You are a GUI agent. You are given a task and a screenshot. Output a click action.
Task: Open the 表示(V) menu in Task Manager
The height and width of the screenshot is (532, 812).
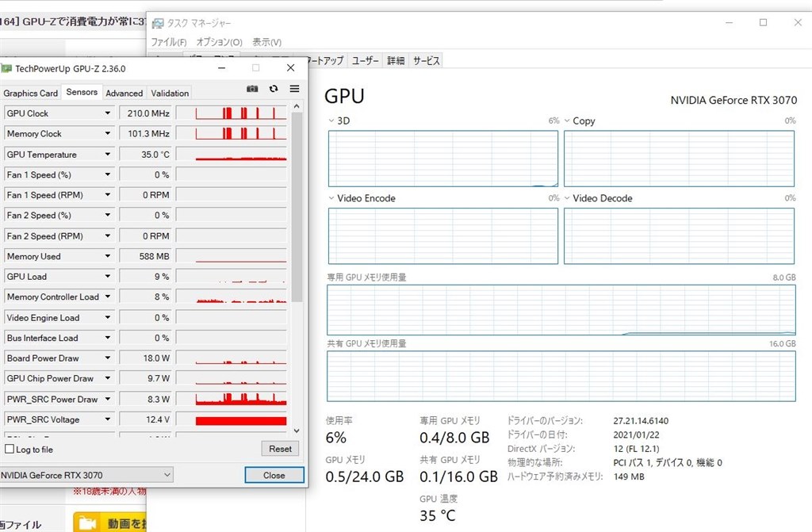(266, 42)
